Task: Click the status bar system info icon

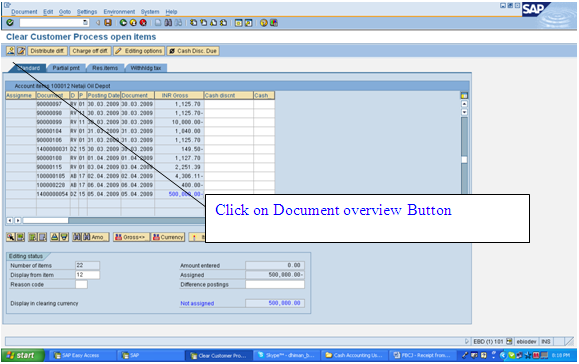Action: (x=509, y=341)
